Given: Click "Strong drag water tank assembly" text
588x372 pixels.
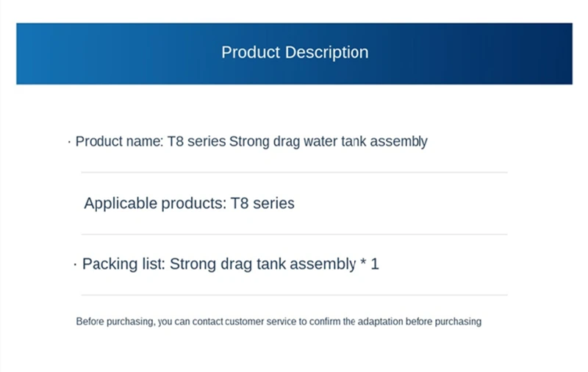Looking at the screenshot, I should pos(328,142).
